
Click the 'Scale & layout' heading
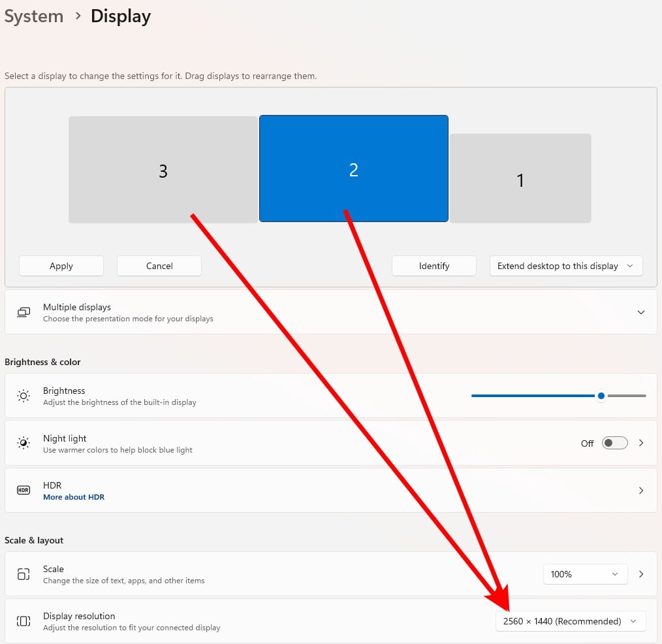click(34, 540)
